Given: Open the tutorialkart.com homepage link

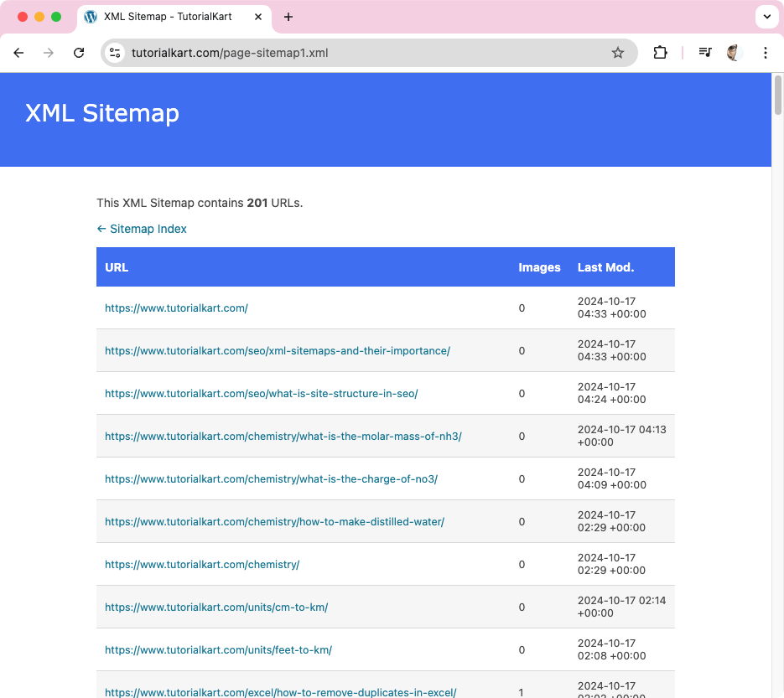Looking at the screenshot, I should [x=176, y=308].
